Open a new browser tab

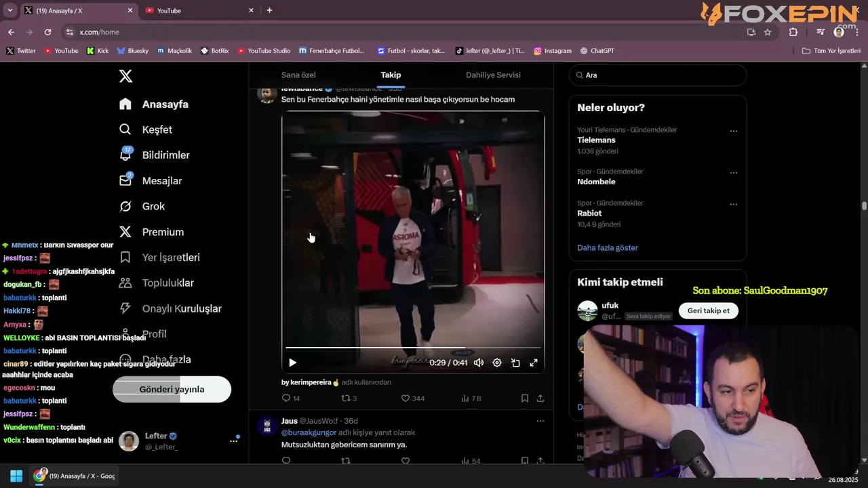pos(269,10)
